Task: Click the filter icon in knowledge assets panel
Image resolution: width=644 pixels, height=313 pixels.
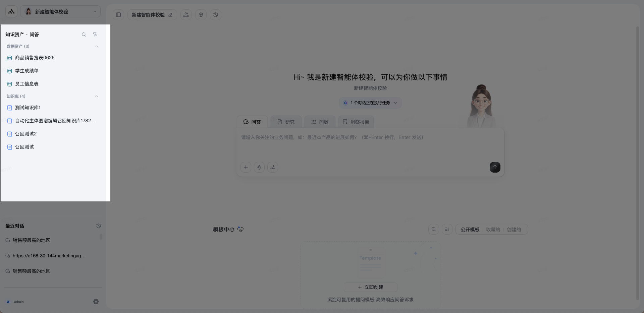Action: coord(95,35)
